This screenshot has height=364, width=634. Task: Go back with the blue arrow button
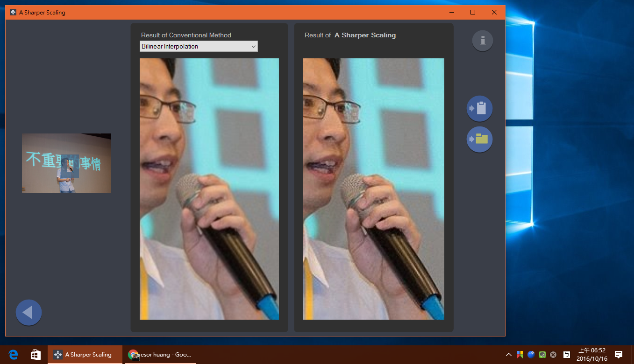click(x=28, y=312)
